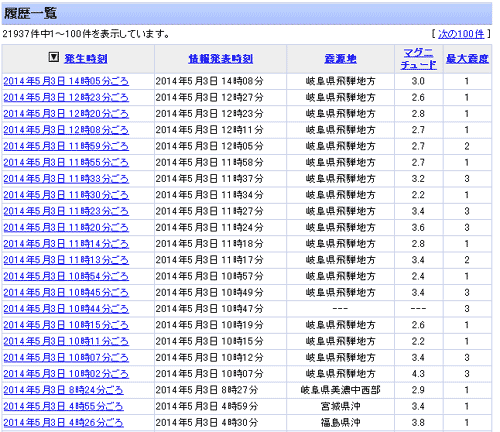Open earthquake entry at 14時05分ごろ
The height and width of the screenshot is (432, 500).
point(66,81)
